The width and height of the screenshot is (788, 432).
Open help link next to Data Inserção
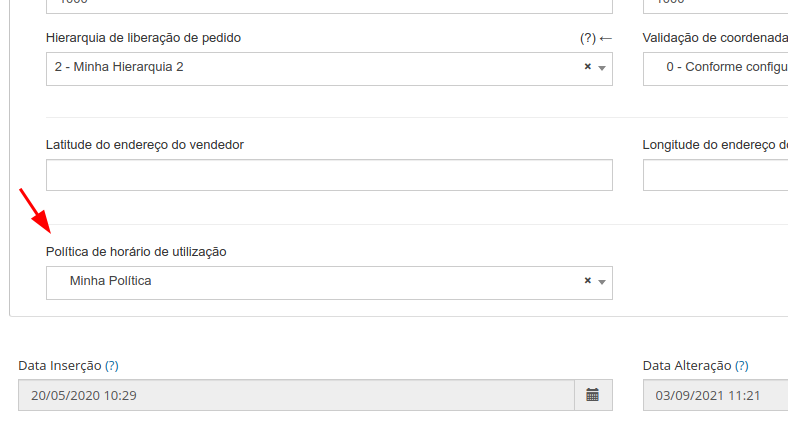click(x=112, y=366)
